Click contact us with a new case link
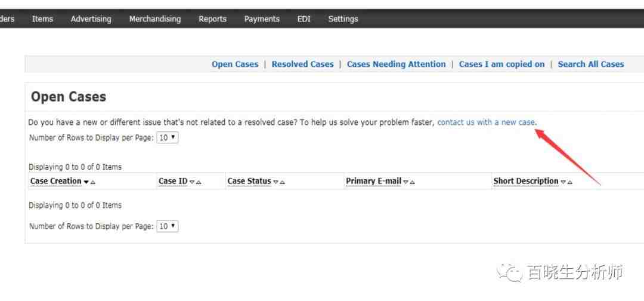The image size is (644, 301). [x=487, y=122]
